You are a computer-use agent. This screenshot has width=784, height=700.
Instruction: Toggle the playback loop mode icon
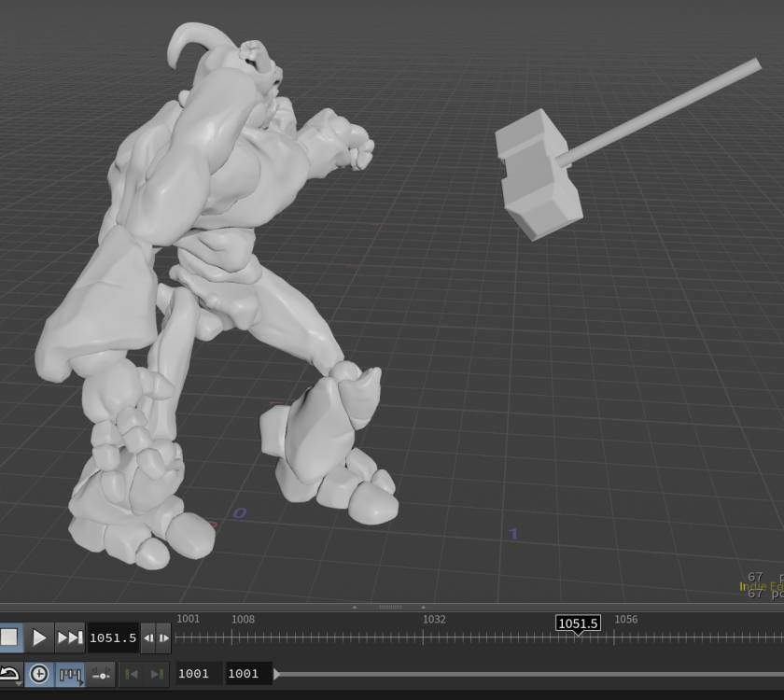(11, 671)
